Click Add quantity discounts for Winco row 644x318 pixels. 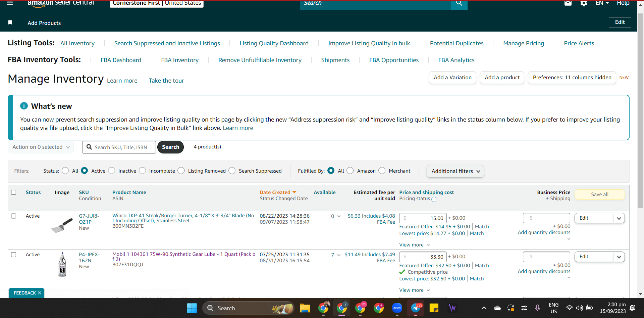[x=544, y=232]
